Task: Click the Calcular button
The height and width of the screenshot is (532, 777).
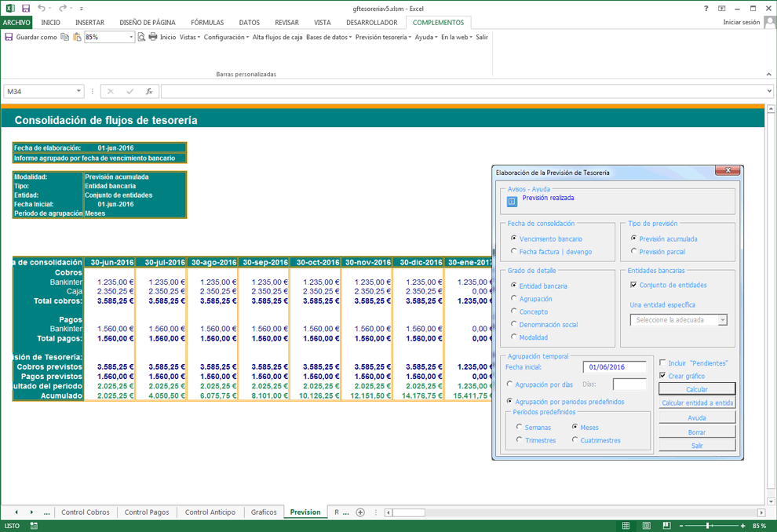Action: 697,389
